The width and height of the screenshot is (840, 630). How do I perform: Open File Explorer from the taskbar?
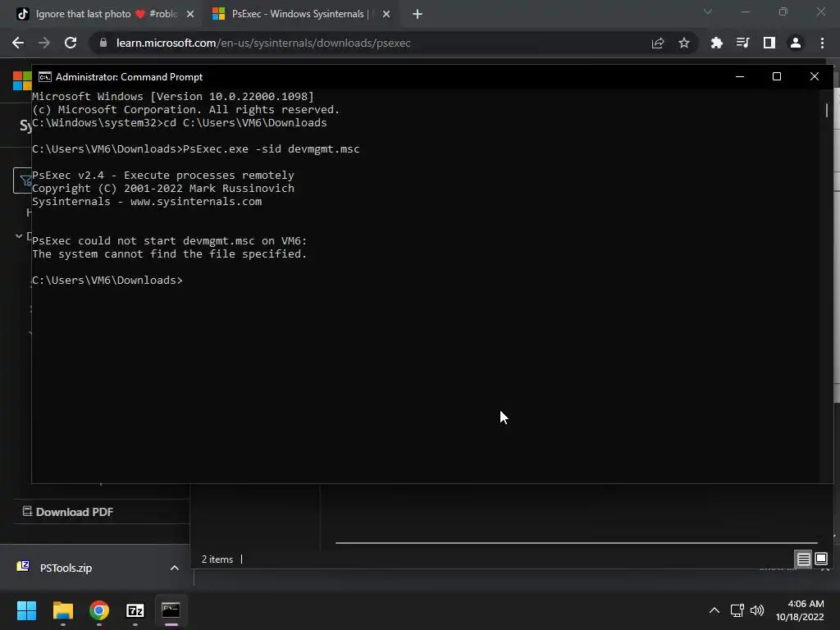point(62,610)
